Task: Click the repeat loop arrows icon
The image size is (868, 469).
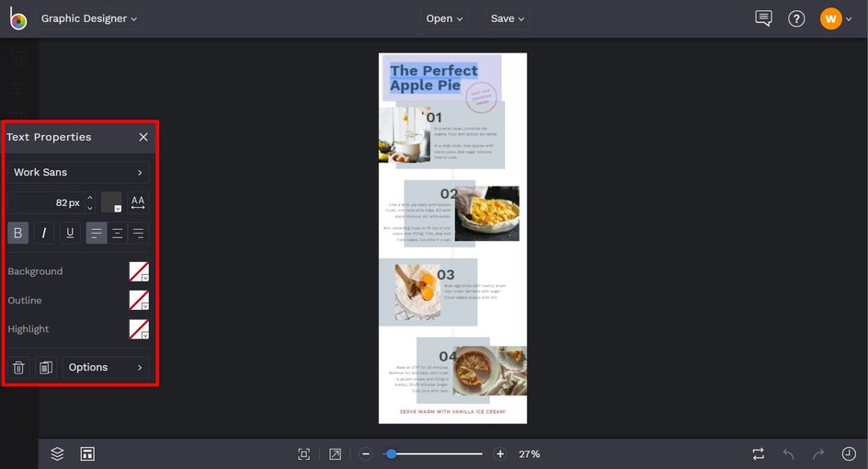Action: [759, 454]
